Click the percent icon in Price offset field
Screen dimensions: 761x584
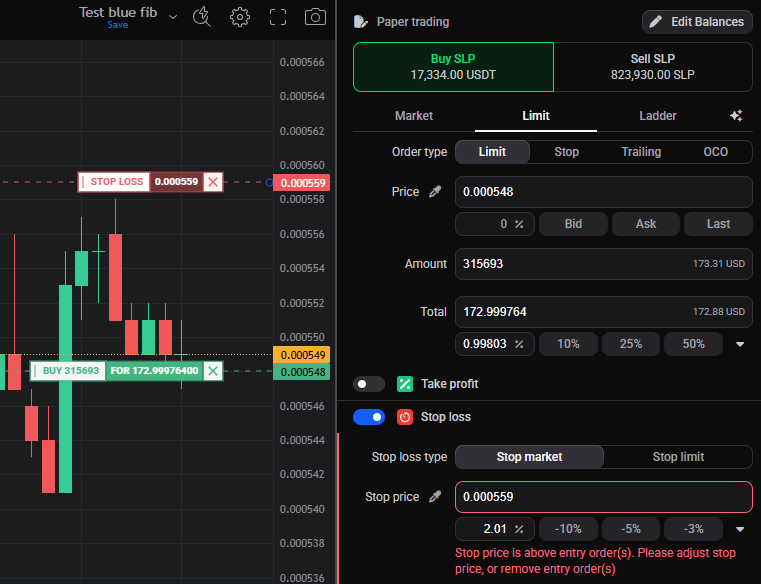click(519, 224)
